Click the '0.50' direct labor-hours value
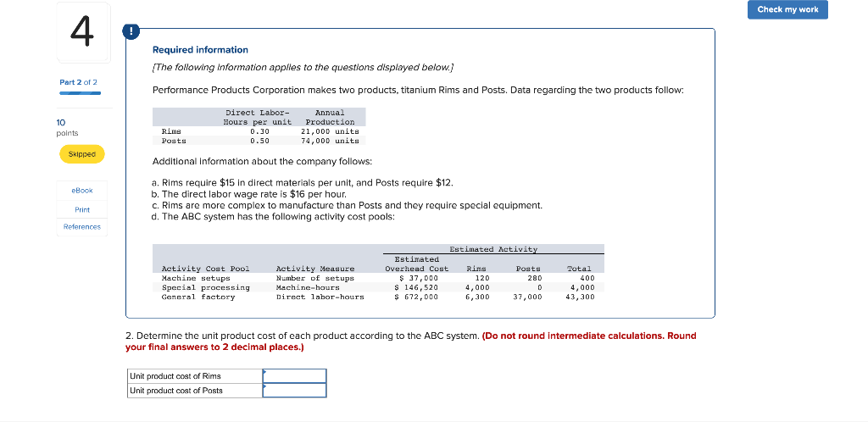868x422 pixels. coord(259,141)
